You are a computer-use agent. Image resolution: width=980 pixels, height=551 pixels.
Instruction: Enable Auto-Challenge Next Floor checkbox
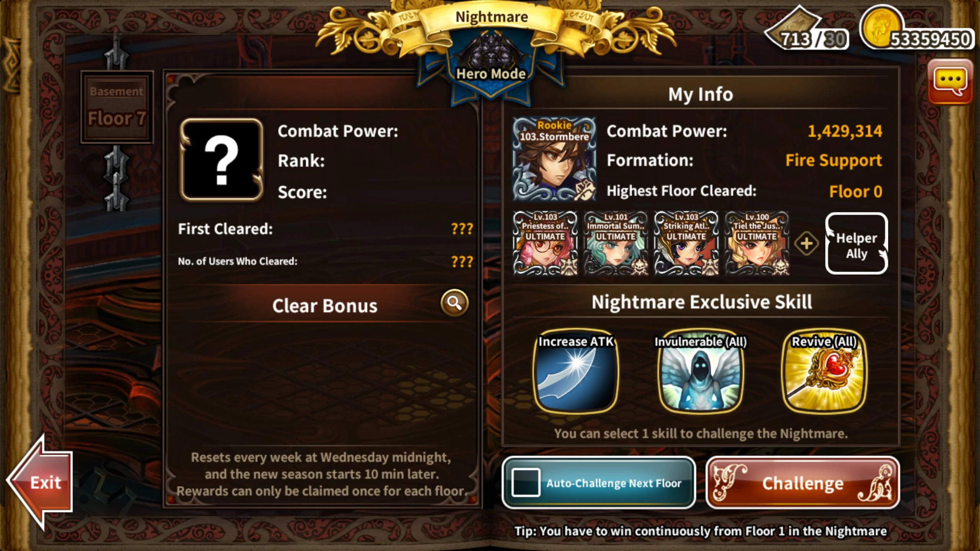526,482
